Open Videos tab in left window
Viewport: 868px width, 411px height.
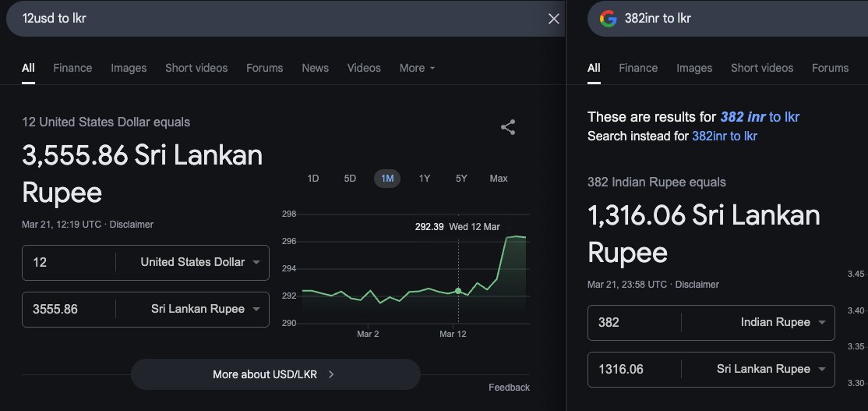pos(364,68)
